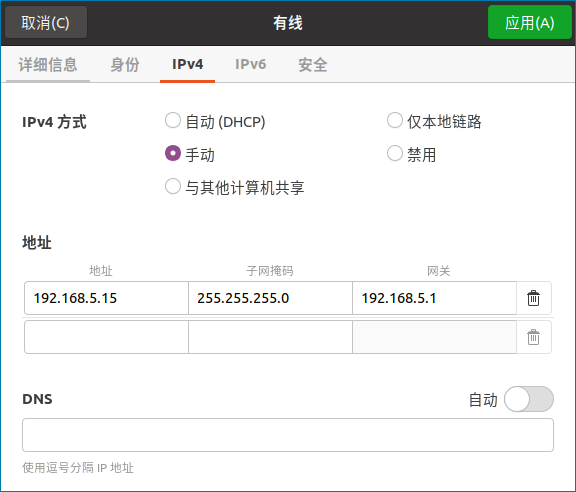Select the 自动 (DHCP) radio option

click(173, 121)
